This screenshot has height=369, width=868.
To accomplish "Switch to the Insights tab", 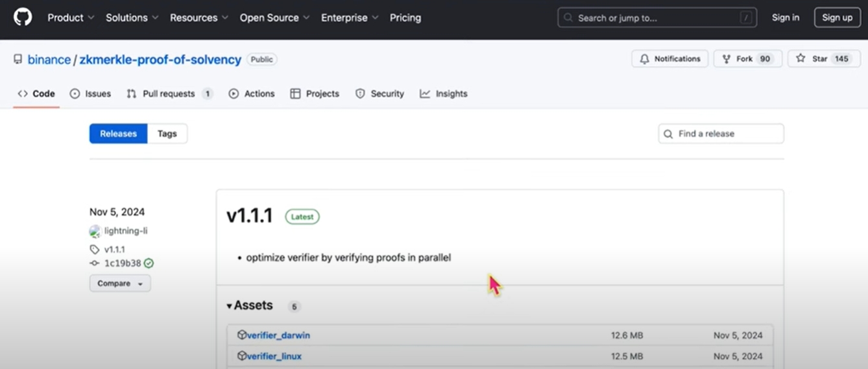I will click(x=444, y=93).
